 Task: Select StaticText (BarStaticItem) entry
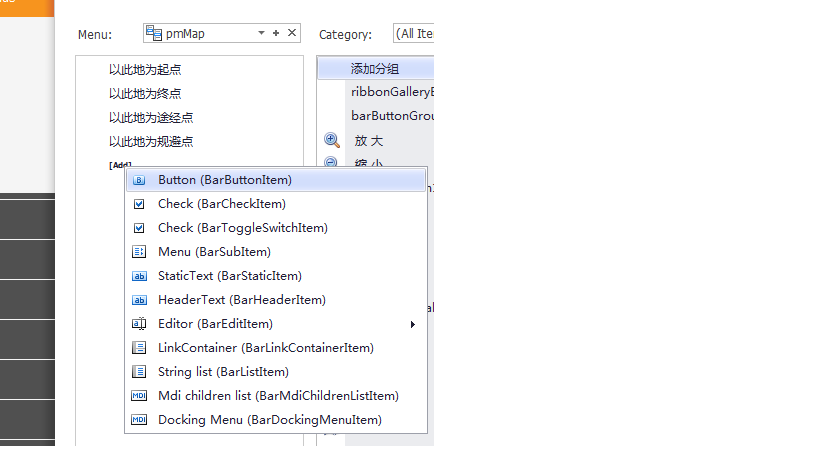(x=276, y=276)
